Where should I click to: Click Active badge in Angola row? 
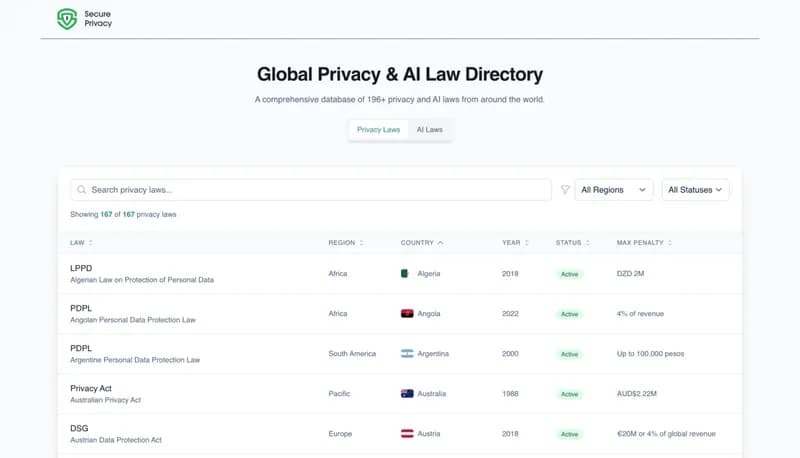tap(569, 314)
